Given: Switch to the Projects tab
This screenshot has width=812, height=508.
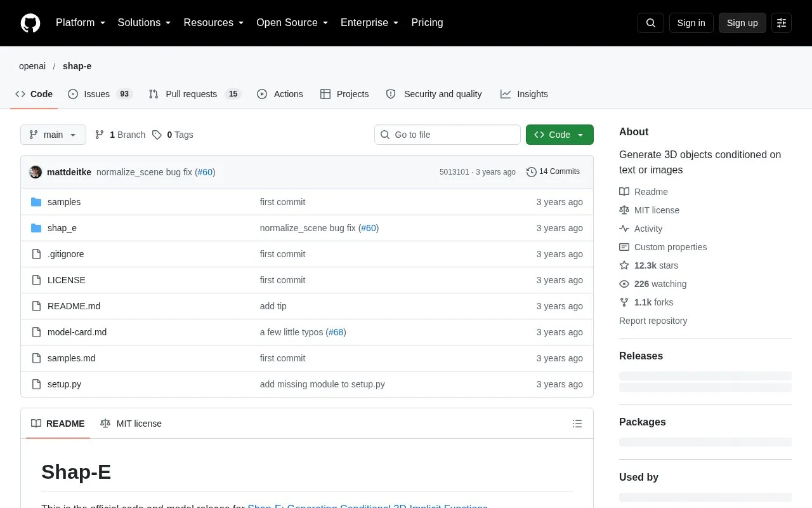Looking at the screenshot, I should click(344, 94).
